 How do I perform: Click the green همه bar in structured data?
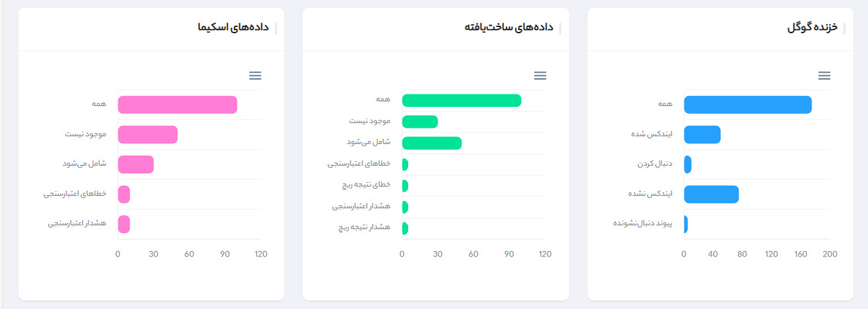coord(461,100)
